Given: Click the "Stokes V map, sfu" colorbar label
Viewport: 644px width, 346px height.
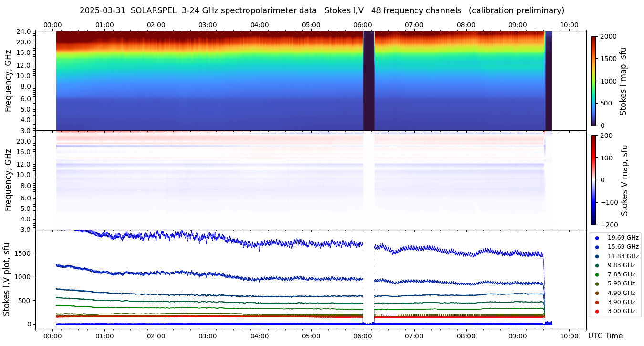Looking at the screenshot, I should pyautogui.click(x=625, y=180).
